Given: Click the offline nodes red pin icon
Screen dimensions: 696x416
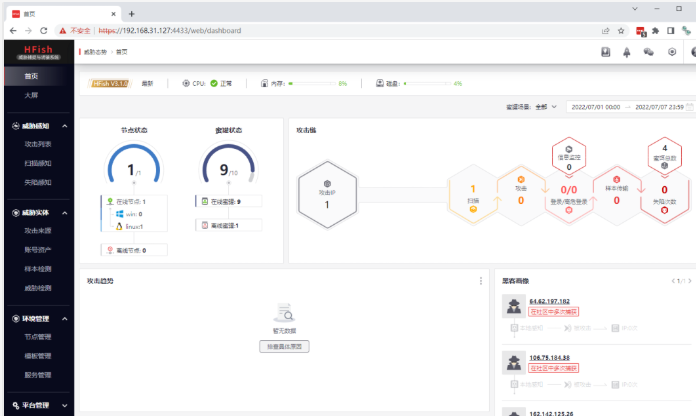Looking at the screenshot, I should (x=110, y=250).
